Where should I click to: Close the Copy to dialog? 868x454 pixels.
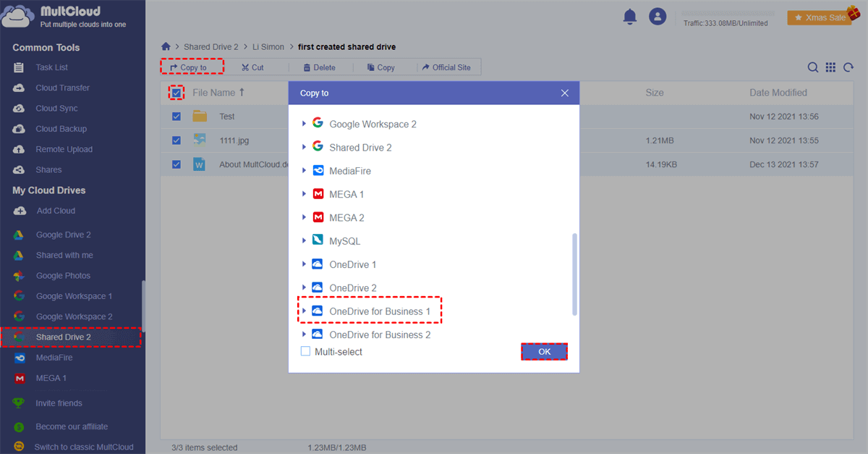tap(565, 93)
